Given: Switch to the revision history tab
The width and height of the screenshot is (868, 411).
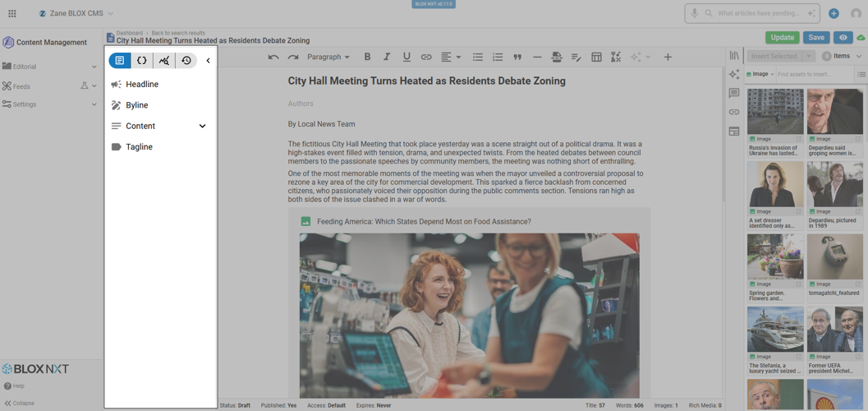Looking at the screenshot, I should (x=186, y=60).
